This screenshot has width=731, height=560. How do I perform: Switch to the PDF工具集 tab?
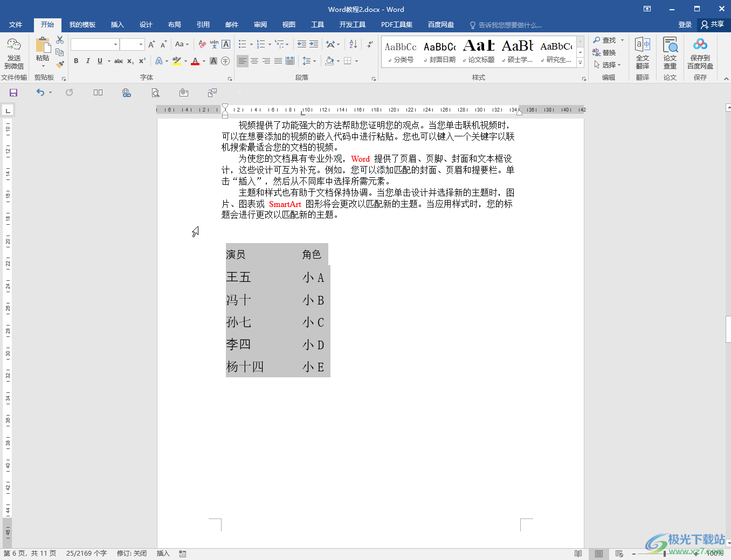pos(397,25)
